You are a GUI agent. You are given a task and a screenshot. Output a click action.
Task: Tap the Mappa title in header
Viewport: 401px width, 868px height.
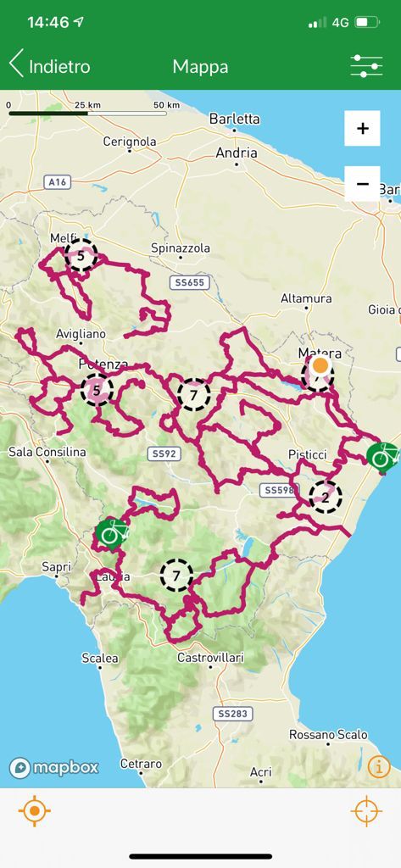click(200, 66)
